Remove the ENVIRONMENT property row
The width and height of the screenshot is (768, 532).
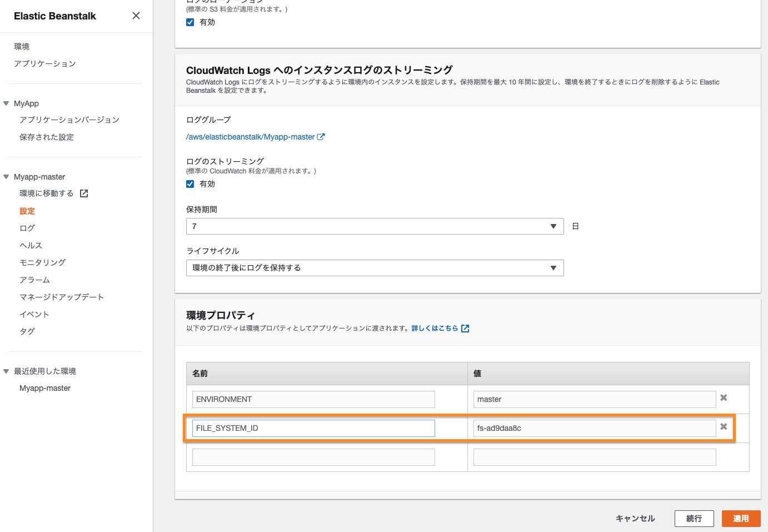[x=724, y=398]
